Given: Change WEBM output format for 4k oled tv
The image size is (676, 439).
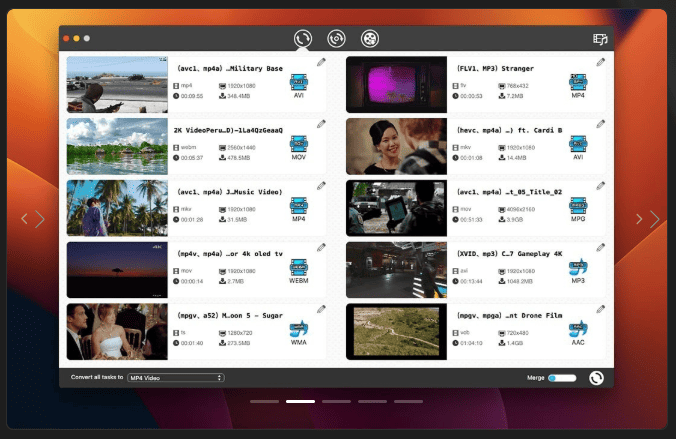Looking at the screenshot, I should 299,271.
